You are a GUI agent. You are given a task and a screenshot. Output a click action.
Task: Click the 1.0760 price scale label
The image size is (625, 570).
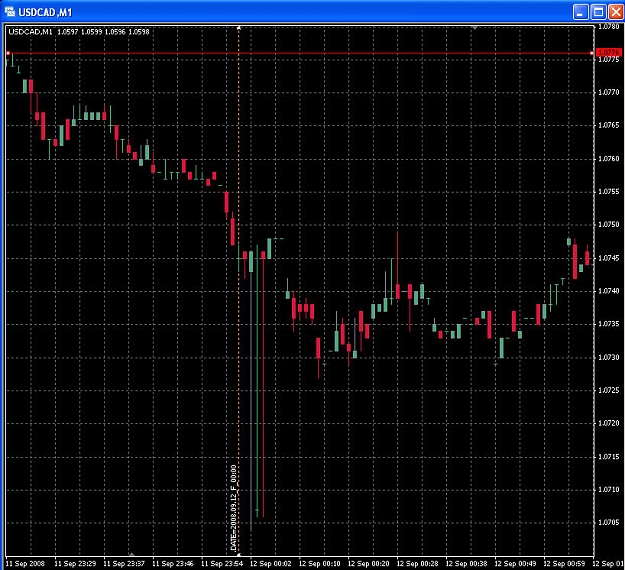(609, 159)
